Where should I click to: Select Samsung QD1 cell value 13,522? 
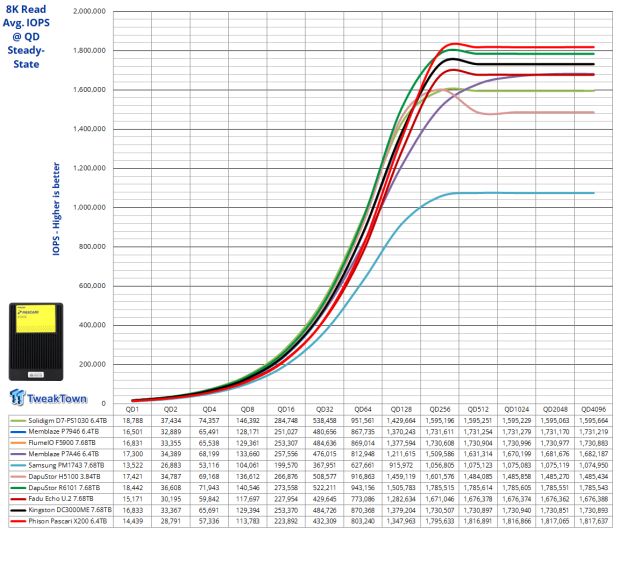pos(132,466)
